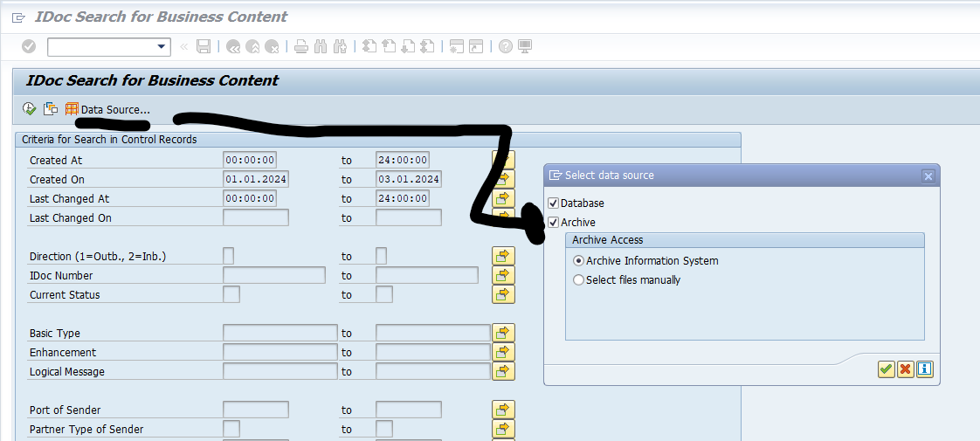
Task: Toggle the Archive checkbox
Action: [553, 223]
